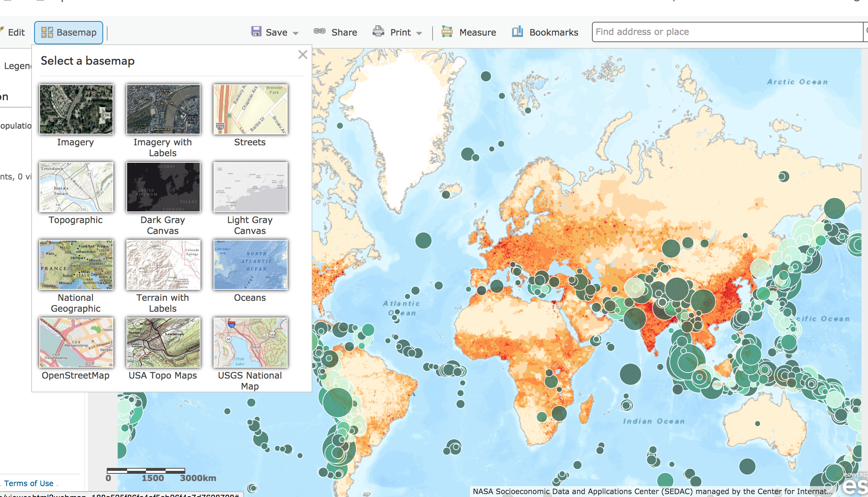
Task: Choose the OpenStreetMap basemap
Action: pos(76,343)
